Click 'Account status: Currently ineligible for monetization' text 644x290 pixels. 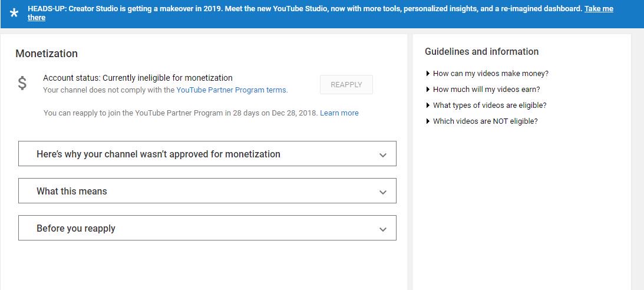(x=138, y=78)
